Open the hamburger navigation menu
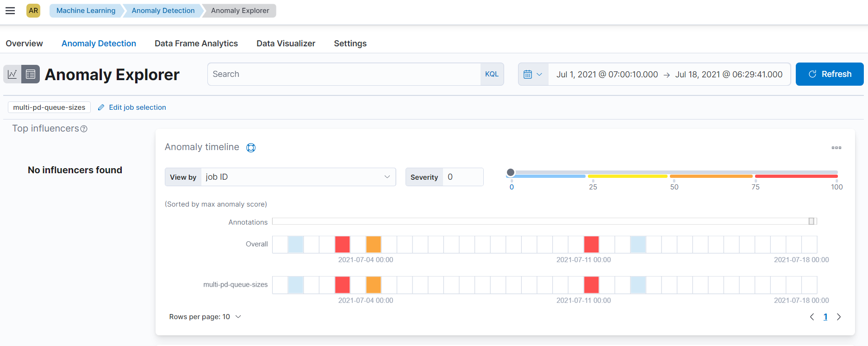The width and height of the screenshot is (868, 346). pyautogui.click(x=10, y=11)
